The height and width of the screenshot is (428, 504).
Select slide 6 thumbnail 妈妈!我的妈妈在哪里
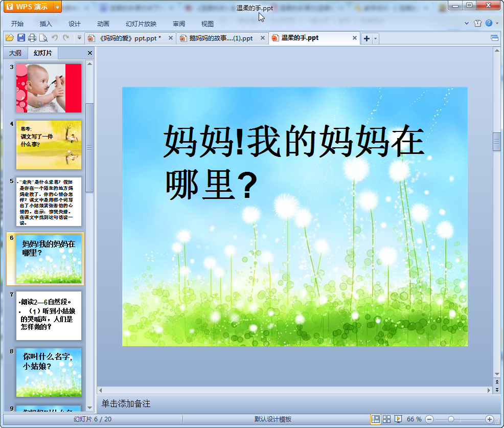click(x=49, y=259)
